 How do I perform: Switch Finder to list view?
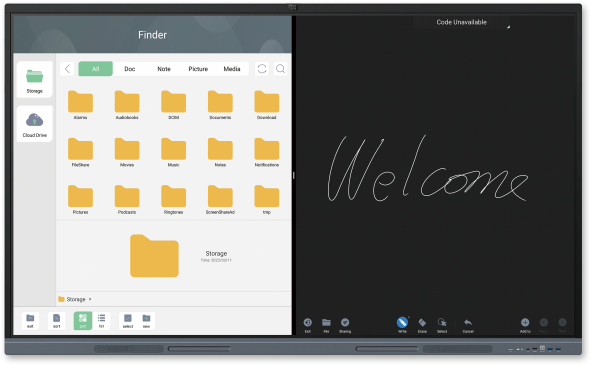[x=101, y=321]
